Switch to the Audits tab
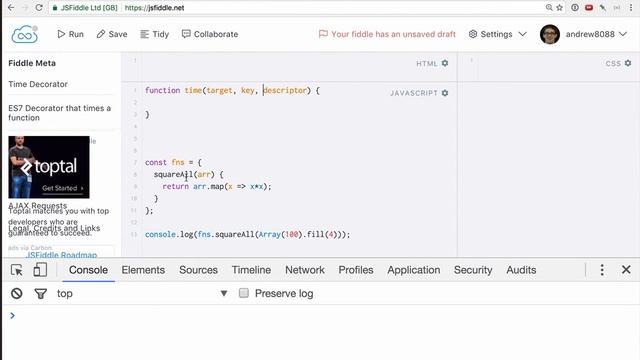640x360 pixels. point(521,270)
